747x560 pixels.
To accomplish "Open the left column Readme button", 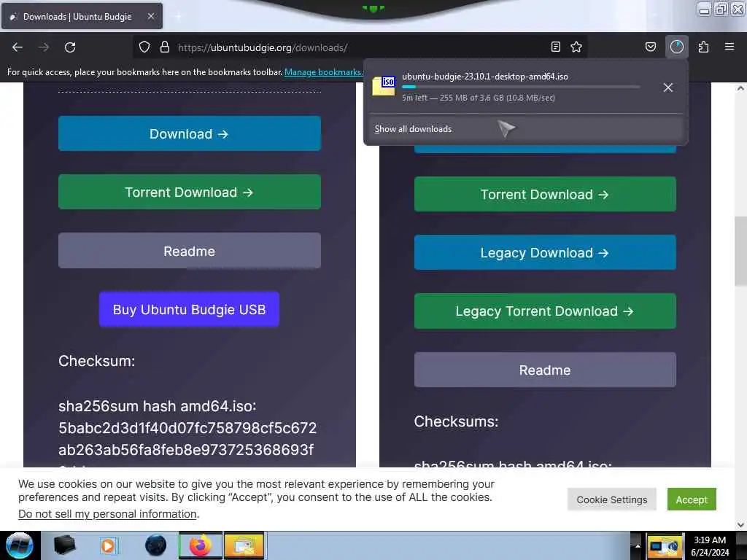I will point(190,251).
